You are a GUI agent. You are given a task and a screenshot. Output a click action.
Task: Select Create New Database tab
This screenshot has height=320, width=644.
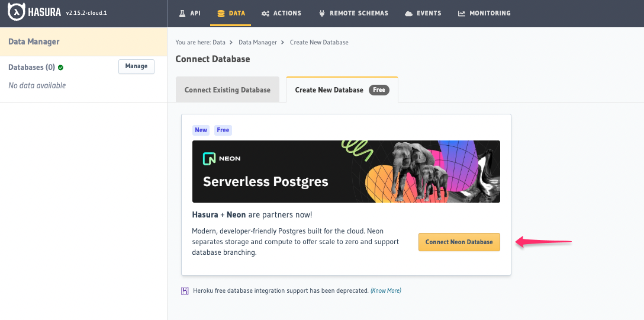pyautogui.click(x=342, y=89)
